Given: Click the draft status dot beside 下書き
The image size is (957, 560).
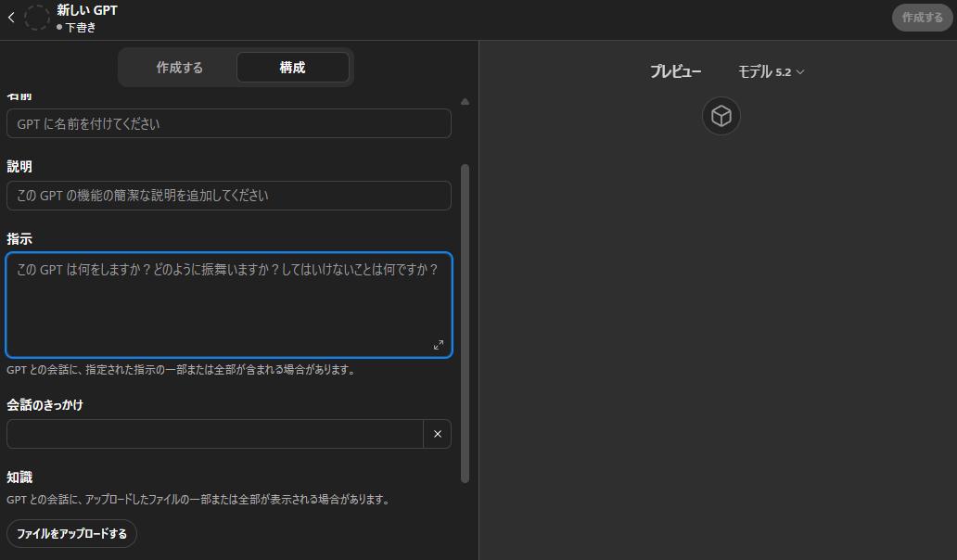Looking at the screenshot, I should tap(59, 28).
